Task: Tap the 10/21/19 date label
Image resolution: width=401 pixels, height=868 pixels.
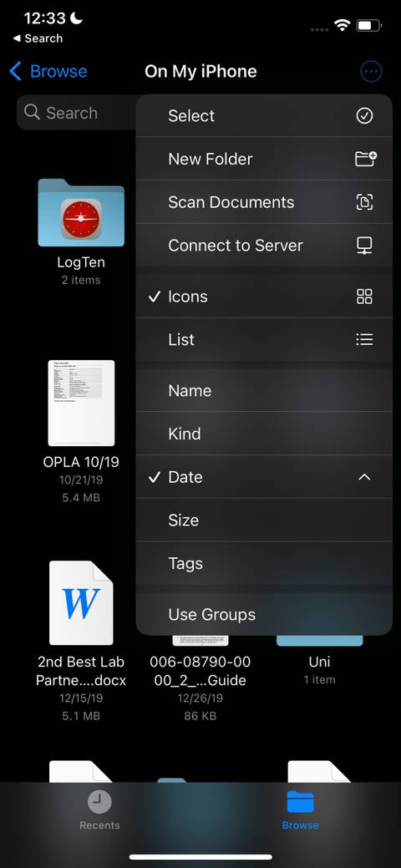Action: [x=81, y=480]
